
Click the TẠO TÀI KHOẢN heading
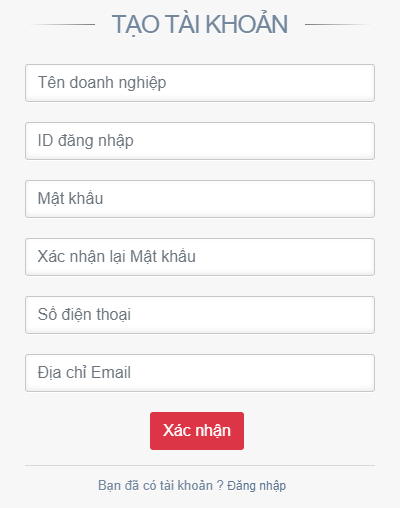pos(200,25)
